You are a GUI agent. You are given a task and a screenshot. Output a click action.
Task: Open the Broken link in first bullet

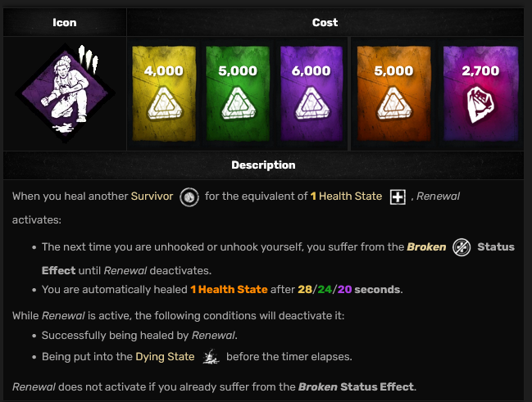[426, 246]
